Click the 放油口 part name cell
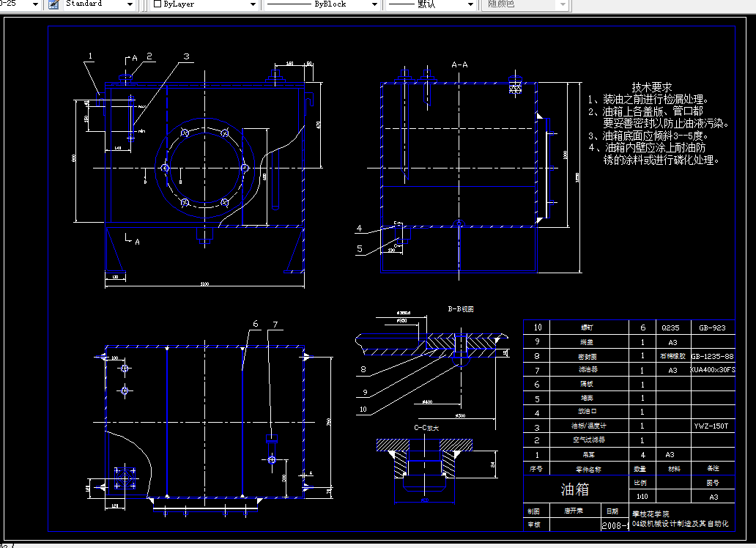This screenshot has width=756, height=548. (x=588, y=412)
